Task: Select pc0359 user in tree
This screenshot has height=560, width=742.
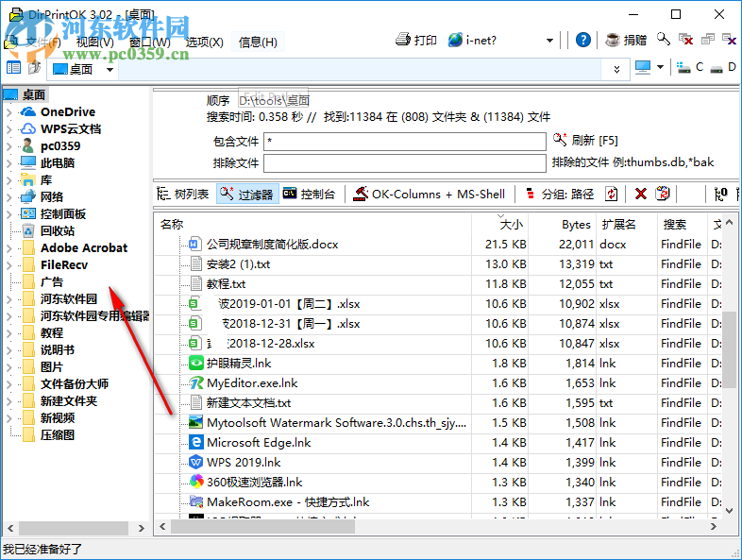Action: point(60,145)
